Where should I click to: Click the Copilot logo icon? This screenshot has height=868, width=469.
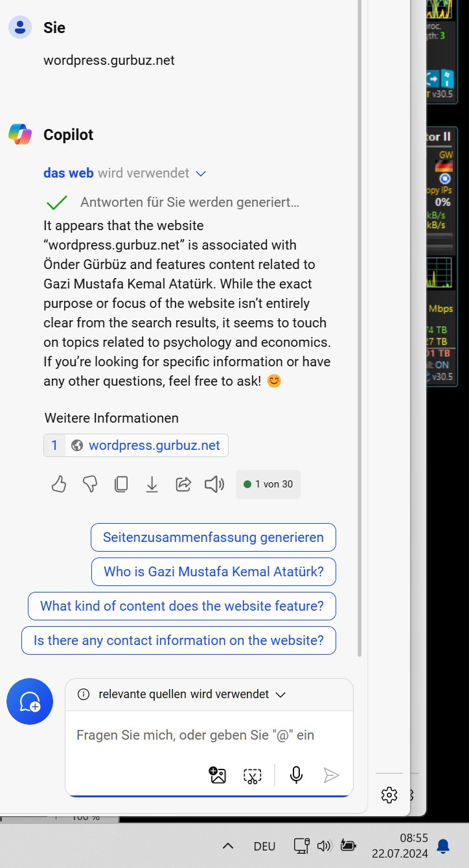coord(20,134)
